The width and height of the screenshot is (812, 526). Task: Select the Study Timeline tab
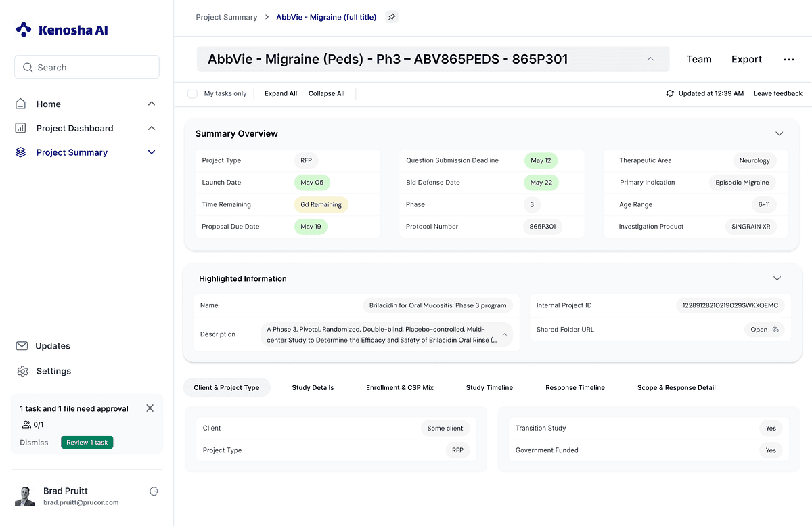(x=489, y=387)
